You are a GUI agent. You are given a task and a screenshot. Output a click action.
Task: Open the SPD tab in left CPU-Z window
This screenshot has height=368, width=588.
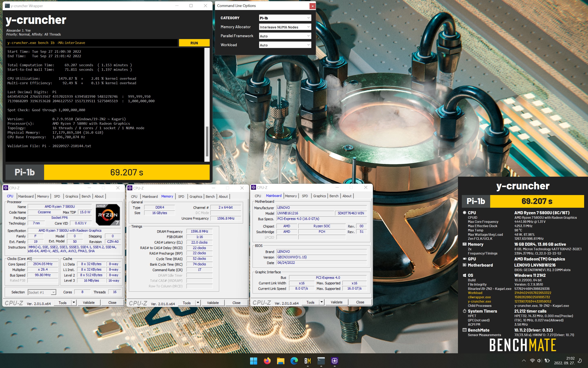coord(57,196)
